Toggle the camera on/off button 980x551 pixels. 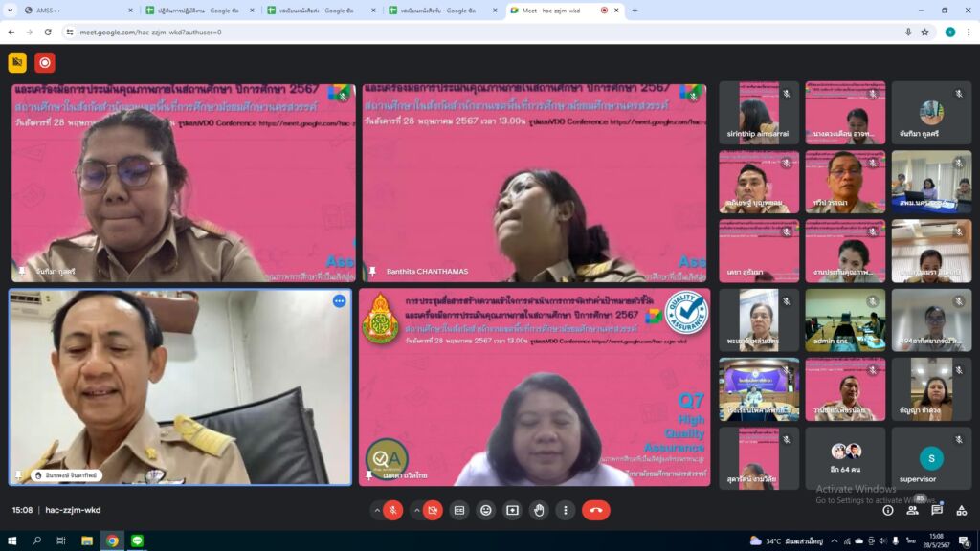coord(434,510)
